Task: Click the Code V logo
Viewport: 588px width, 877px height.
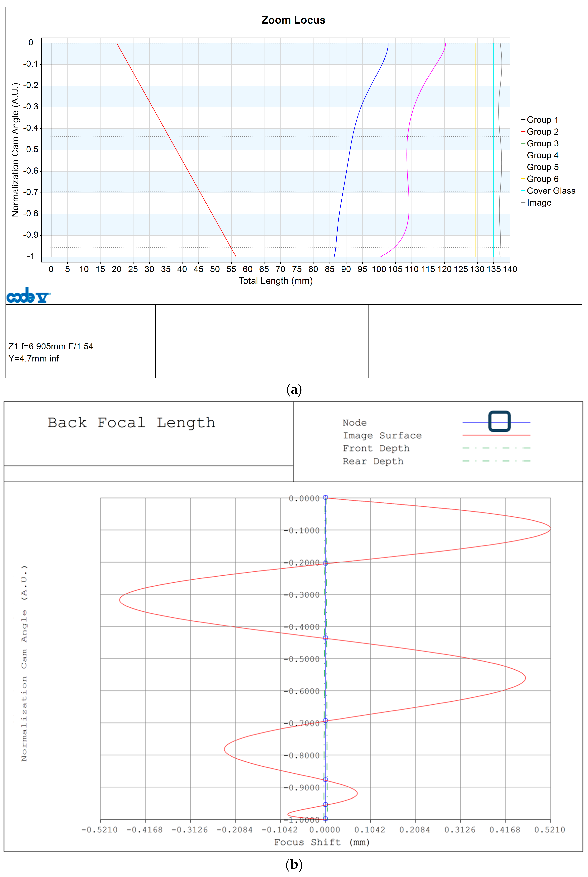Action: [28, 295]
